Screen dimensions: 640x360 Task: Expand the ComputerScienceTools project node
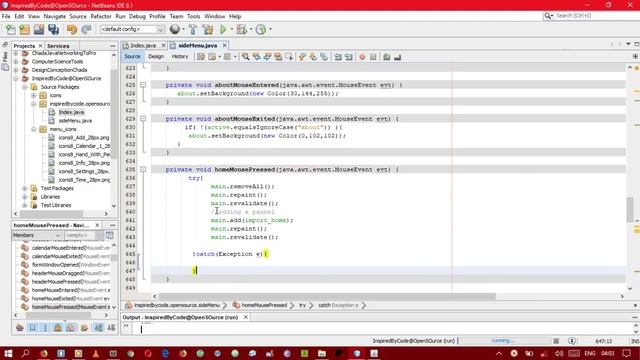[x=16, y=62]
